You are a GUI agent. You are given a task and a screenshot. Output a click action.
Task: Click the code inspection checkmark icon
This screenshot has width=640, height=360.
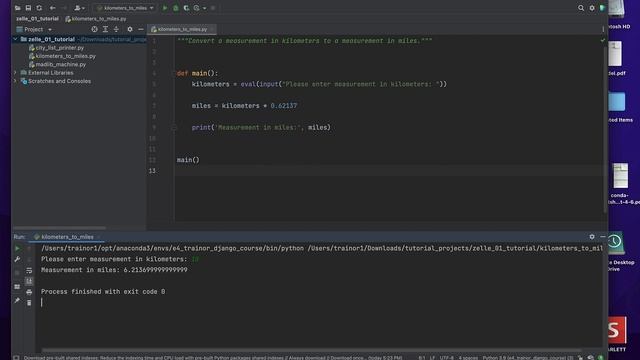pyautogui.click(x=603, y=40)
